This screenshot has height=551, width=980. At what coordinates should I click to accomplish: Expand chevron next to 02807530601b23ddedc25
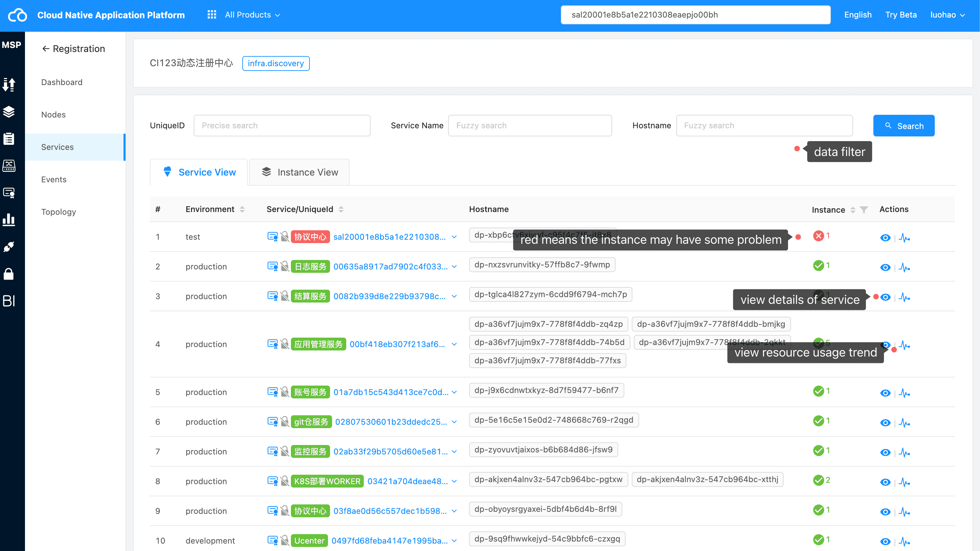tap(454, 422)
